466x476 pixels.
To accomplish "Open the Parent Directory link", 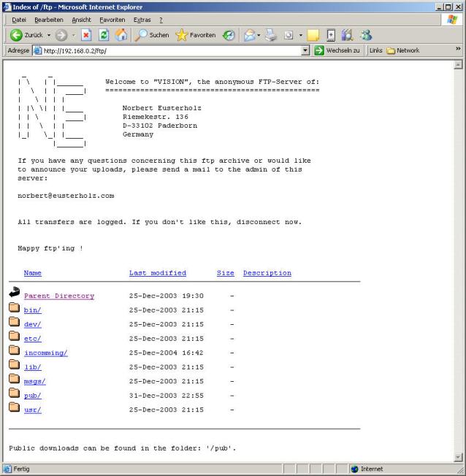I will click(59, 296).
